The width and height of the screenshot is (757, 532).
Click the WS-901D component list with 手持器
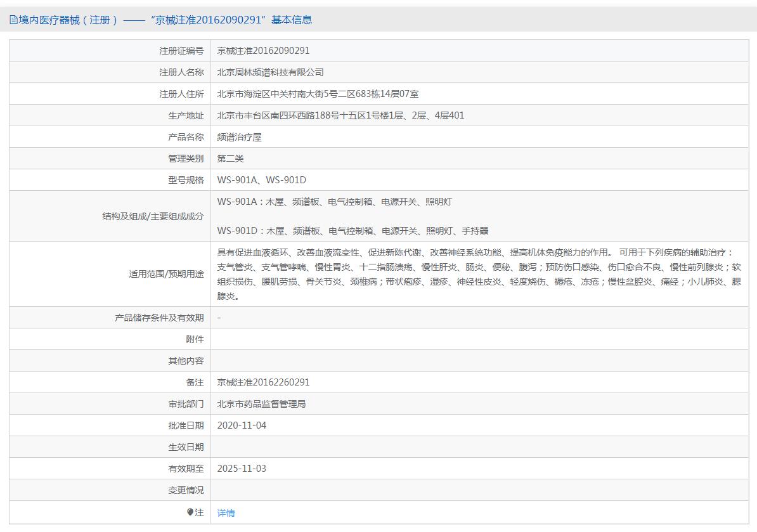coord(353,231)
